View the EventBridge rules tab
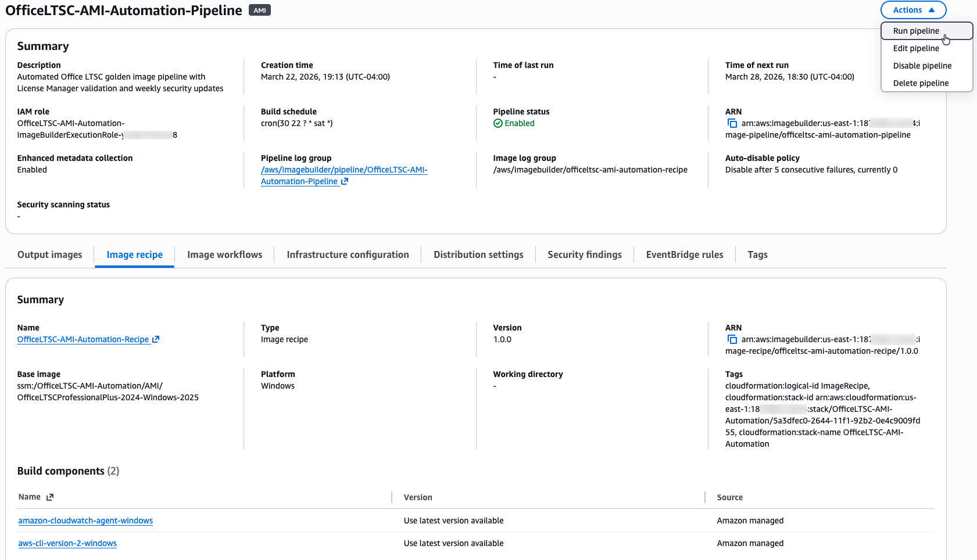Screen dimensions: 977x560 [x=684, y=254]
